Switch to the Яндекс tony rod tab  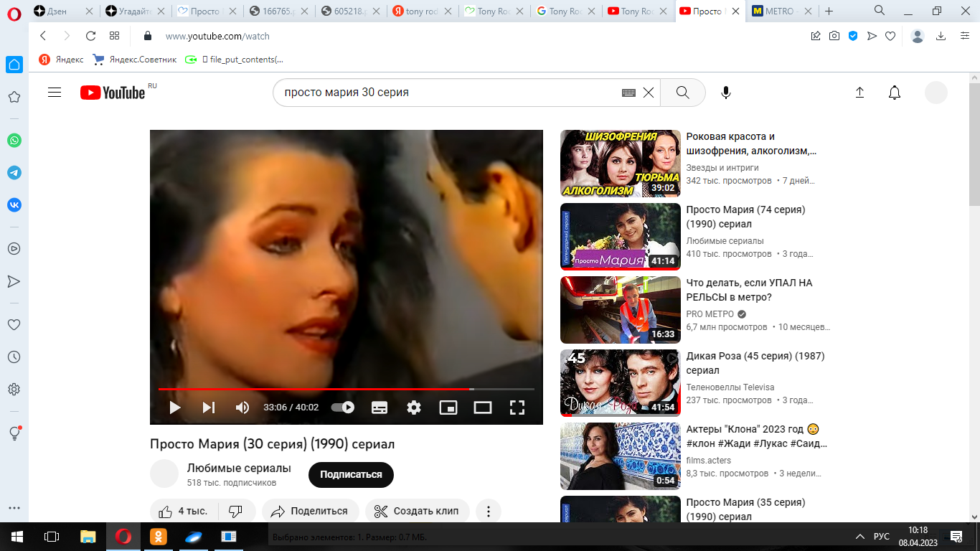click(x=422, y=11)
